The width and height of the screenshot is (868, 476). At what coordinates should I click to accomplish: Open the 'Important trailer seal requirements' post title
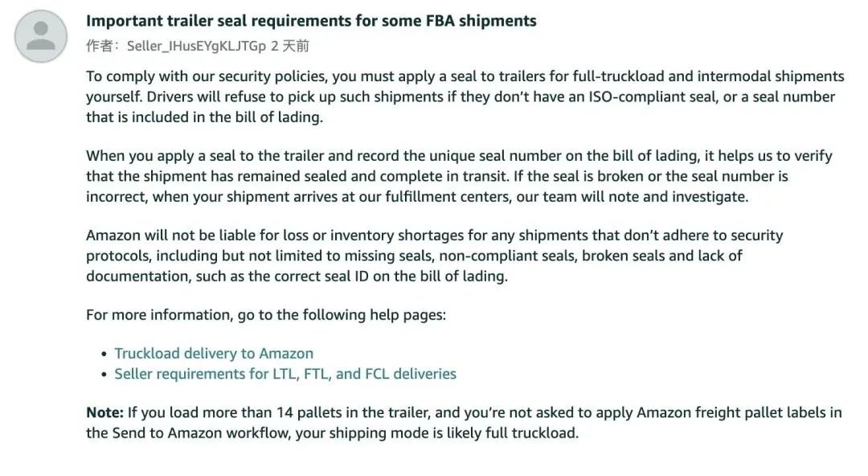click(x=311, y=21)
